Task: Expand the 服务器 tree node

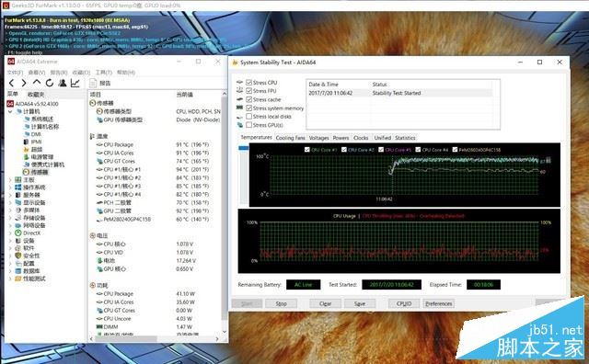Action: (10, 195)
